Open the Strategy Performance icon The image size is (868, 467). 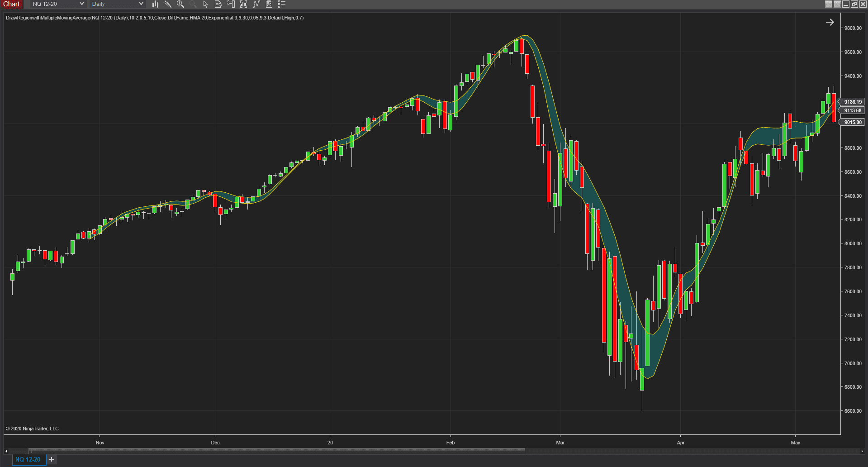tap(269, 4)
